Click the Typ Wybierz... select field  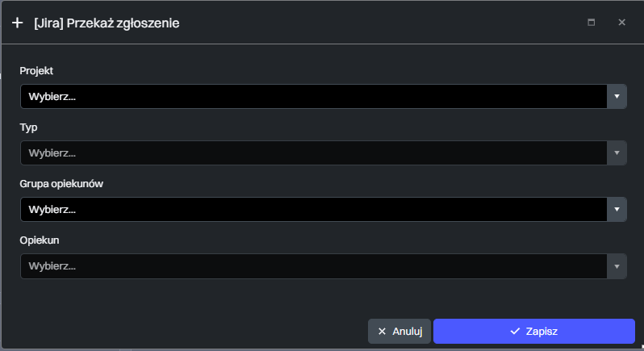313,153
